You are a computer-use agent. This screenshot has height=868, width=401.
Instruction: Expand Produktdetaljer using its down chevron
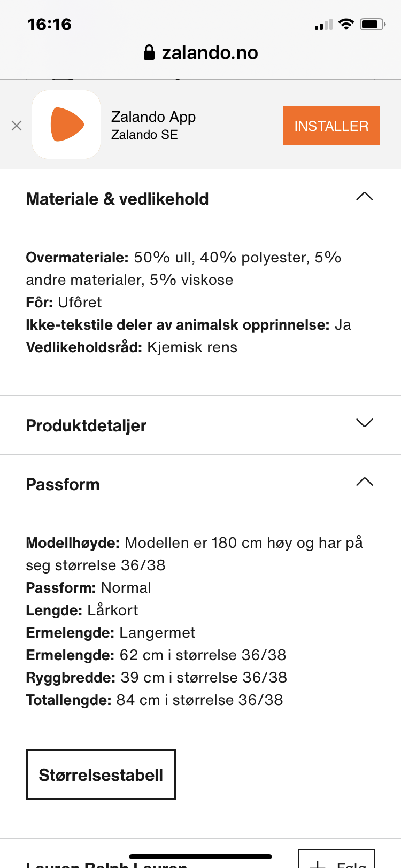(364, 423)
